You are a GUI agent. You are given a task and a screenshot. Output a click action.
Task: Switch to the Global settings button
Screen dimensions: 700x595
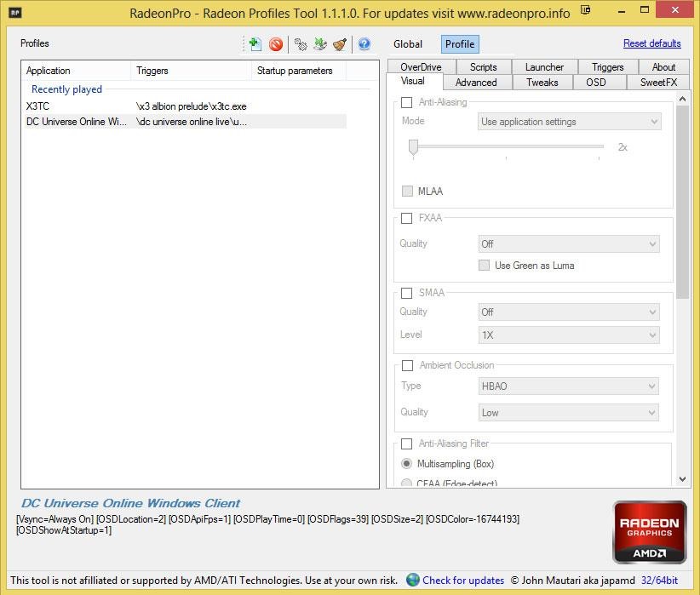(408, 44)
